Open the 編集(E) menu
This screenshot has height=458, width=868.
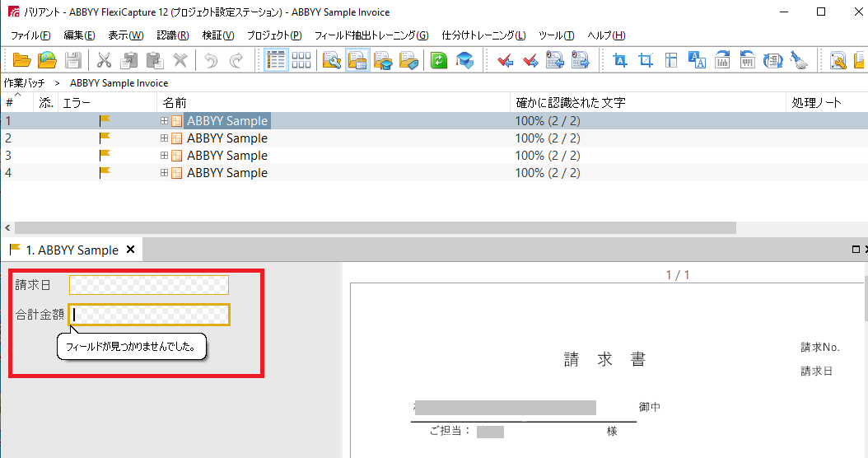[79, 35]
